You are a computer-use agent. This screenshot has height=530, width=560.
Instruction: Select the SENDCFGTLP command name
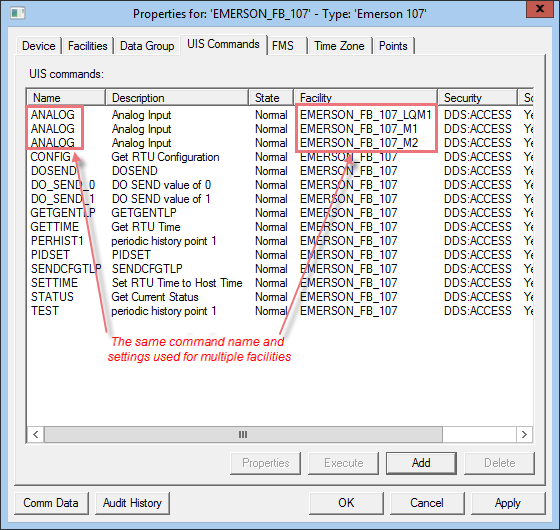tap(66, 269)
